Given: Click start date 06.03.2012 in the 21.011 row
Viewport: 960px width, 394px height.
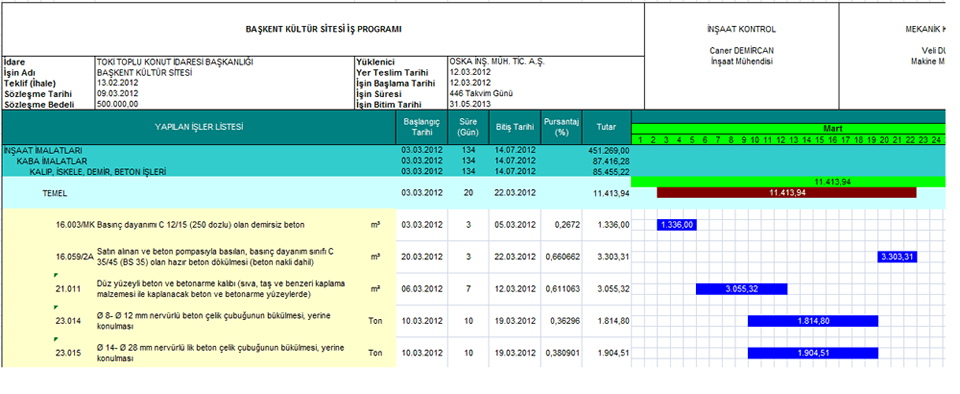Looking at the screenshot, I should click(422, 289).
